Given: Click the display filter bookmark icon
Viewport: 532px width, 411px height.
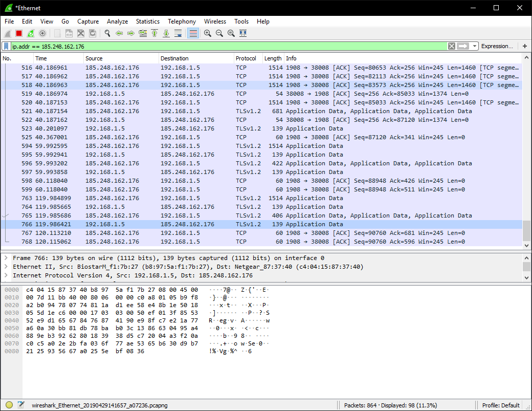Looking at the screenshot, I should click(x=6, y=46).
